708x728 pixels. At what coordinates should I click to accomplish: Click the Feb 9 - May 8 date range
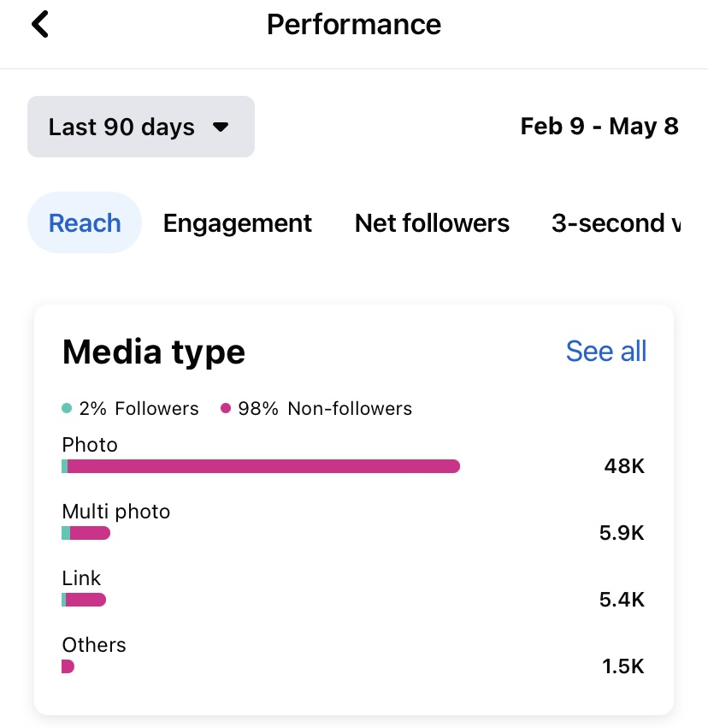(599, 127)
